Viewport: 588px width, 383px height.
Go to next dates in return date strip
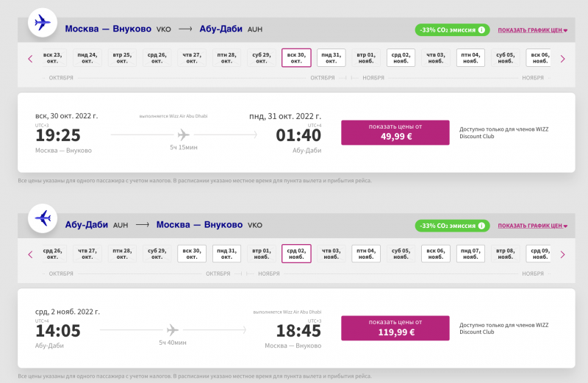562,254
